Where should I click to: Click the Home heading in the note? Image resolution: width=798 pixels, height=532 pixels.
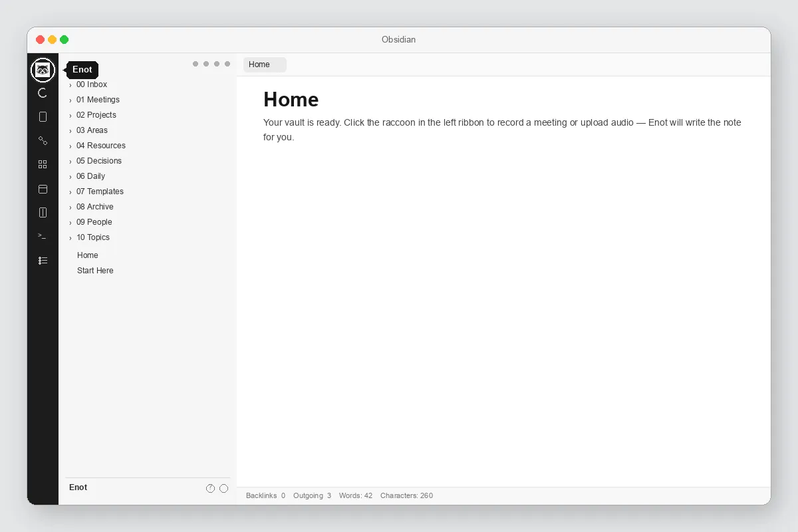pos(291,99)
